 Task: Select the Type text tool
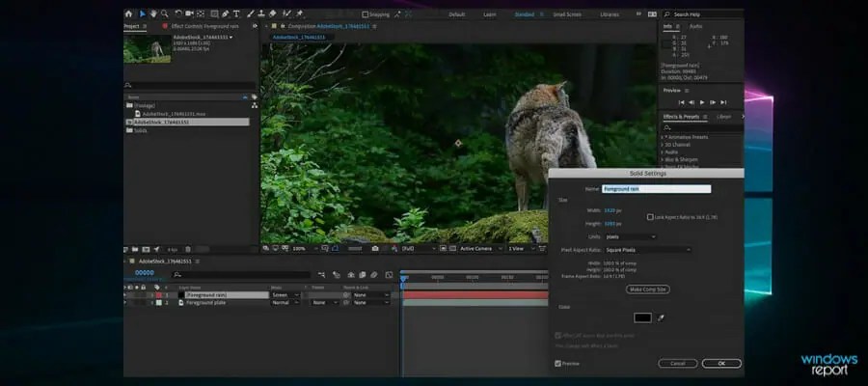[x=237, y=14]
